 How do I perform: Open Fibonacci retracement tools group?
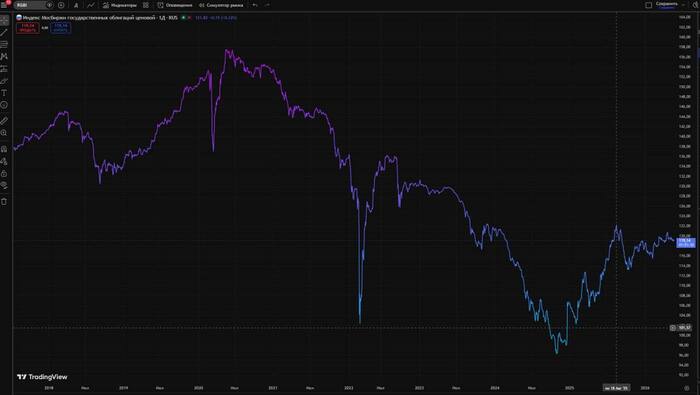pyautogui.click(x=4, y=45)
